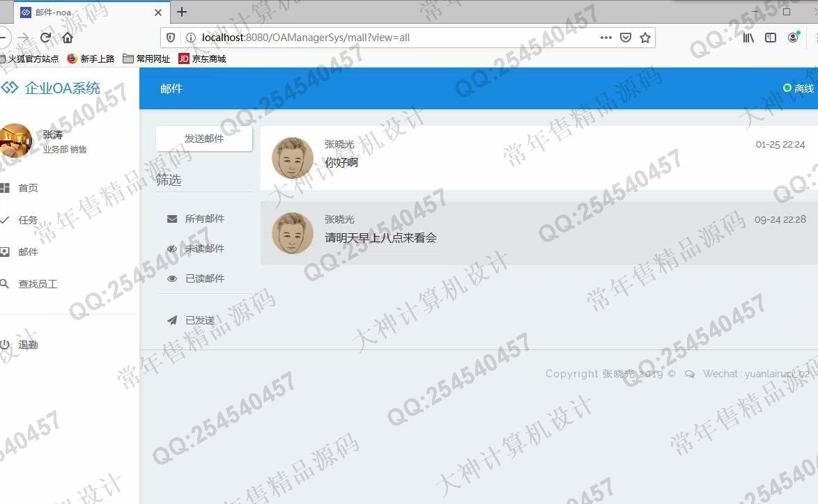The image size is (818, 504).
Task: Click the 邮件 header title
Action: coord(171,88)
